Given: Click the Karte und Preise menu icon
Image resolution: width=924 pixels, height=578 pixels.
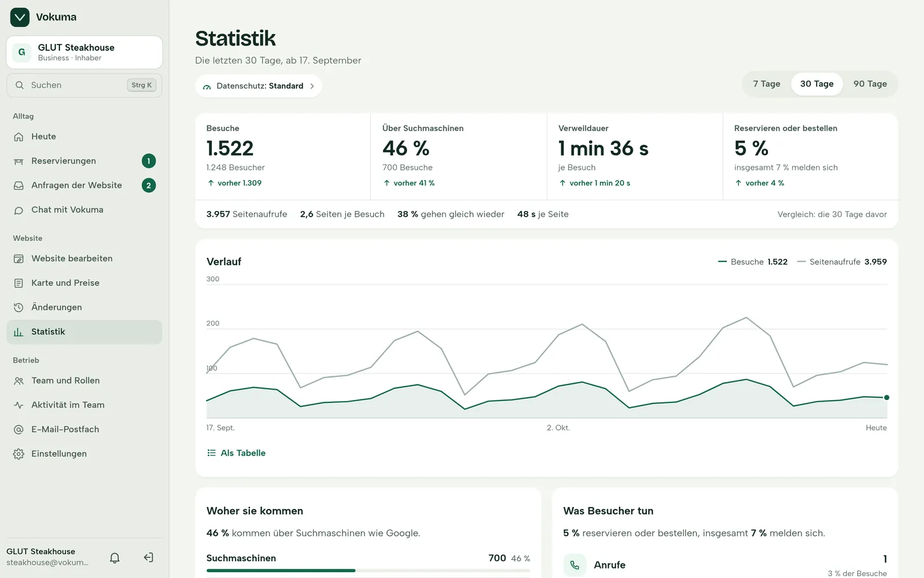Looking at the screenshot, I should pos(18,283).
